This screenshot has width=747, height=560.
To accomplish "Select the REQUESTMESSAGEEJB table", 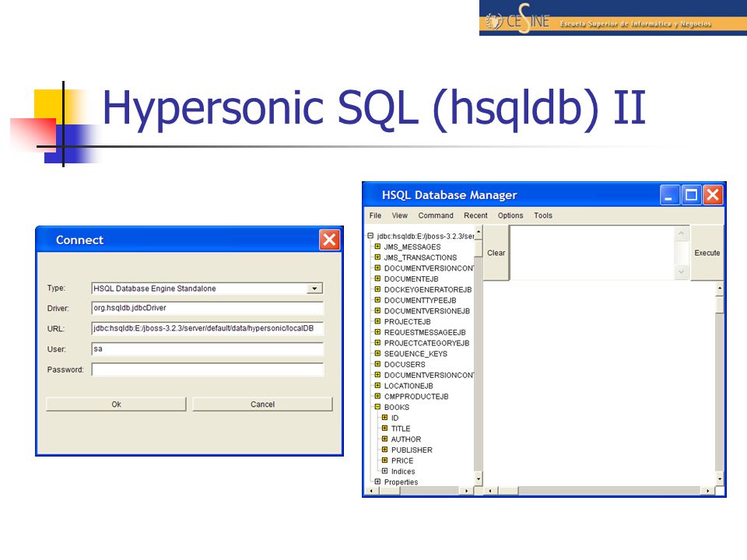I will tap(425, 332).
